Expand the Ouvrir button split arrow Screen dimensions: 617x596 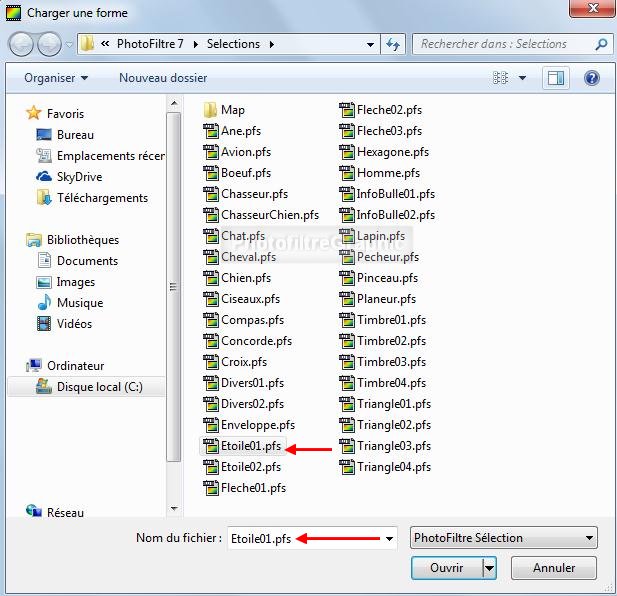pyautogui.click(x=489, y=568)
